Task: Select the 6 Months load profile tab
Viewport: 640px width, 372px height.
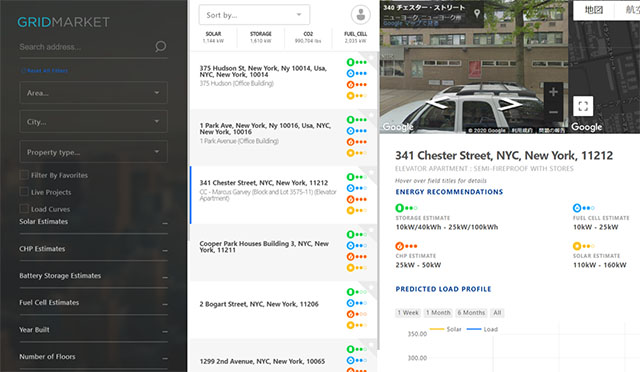Action: pos(471,312)
